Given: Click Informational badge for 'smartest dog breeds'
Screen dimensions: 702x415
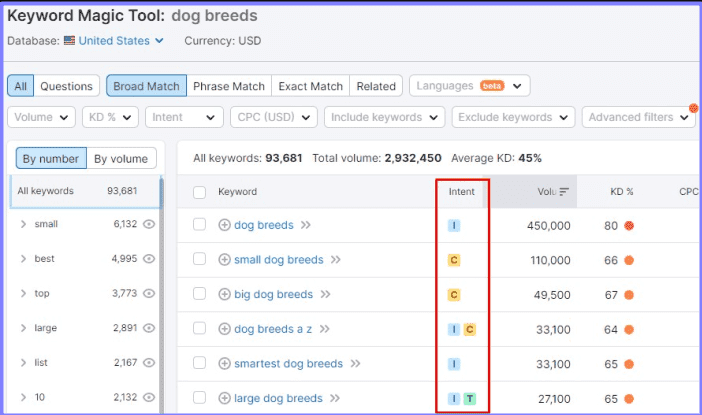Looking at the screenshot, I should pyautogui.click(x=454, y=364).
